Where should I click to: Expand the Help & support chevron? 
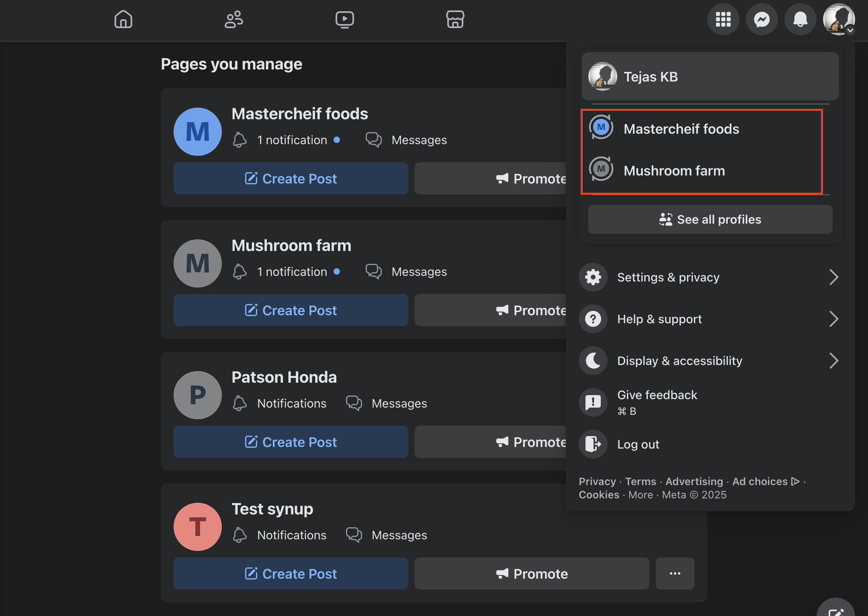coord(834,319)
